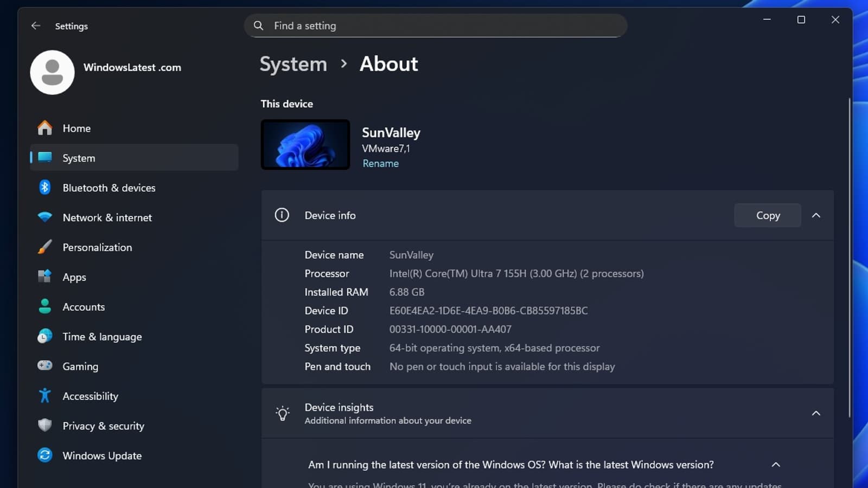Click the Gaming controller icon
The image size is (868, 488).
point(45,365)
